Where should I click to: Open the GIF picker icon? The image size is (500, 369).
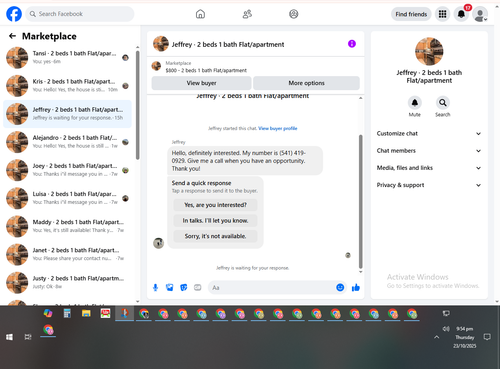pos(198,287)
